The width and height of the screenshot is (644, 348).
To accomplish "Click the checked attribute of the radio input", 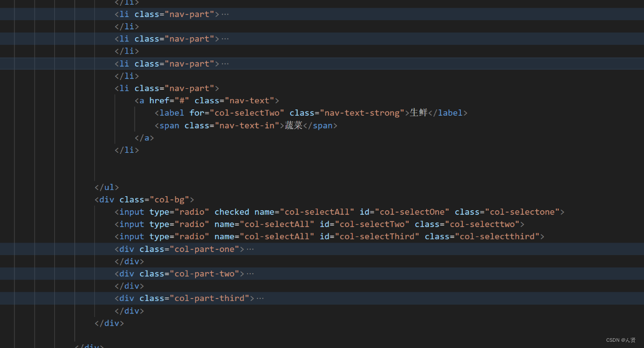I will click(x=232, y=212).
